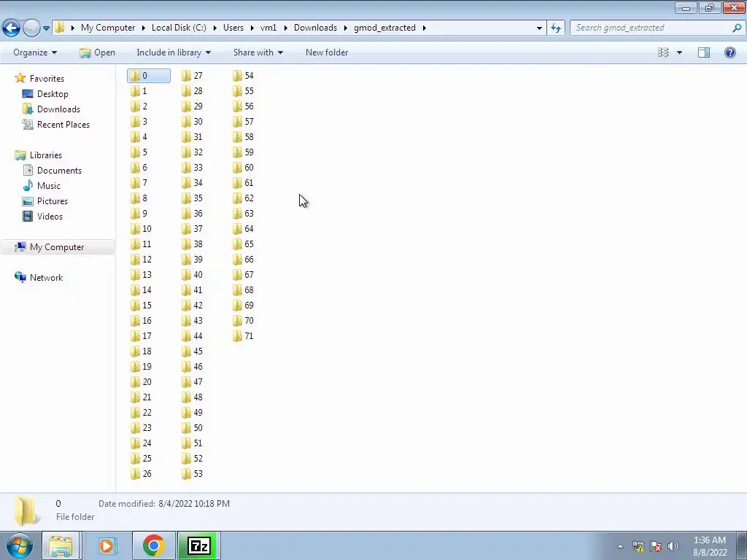Open Windows Media Player from taskbar

pos(107,545)
